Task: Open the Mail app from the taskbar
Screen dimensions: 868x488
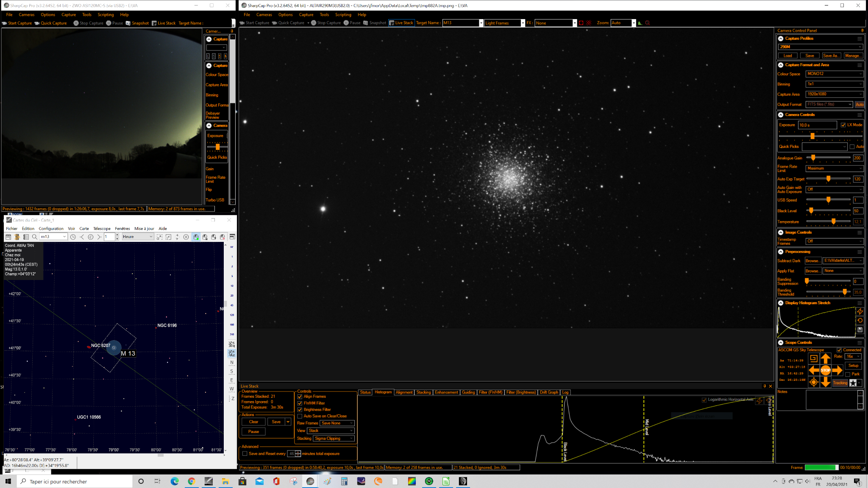Action: [x=259, y=481]
